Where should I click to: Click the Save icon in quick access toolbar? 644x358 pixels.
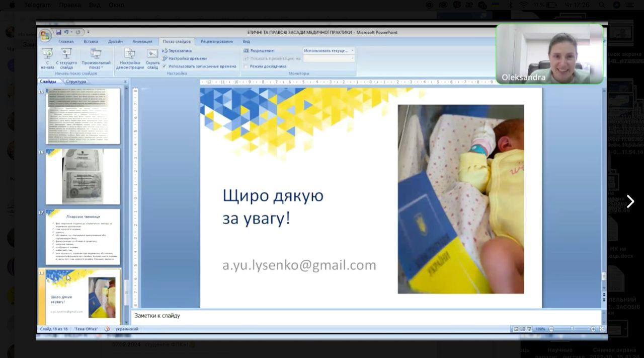click(x=58, y=32)
